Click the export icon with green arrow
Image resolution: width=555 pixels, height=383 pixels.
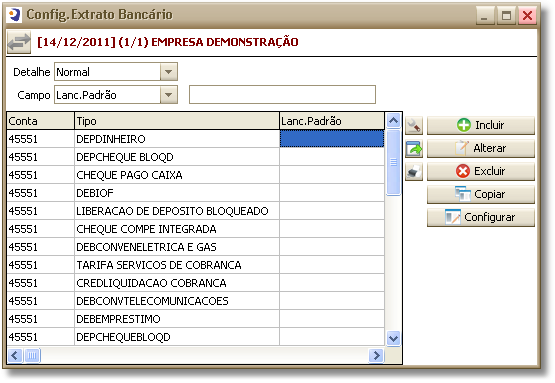click(x=414, y=148)
